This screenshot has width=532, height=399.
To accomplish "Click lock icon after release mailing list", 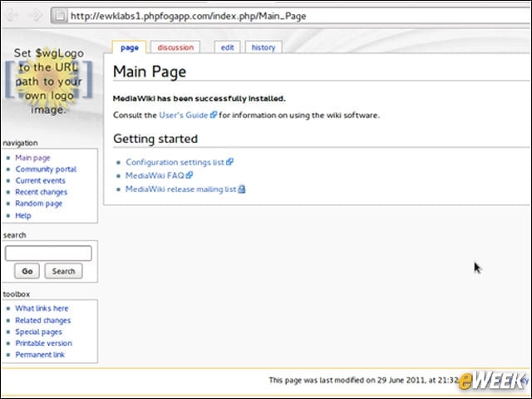I will click(242, 189).
